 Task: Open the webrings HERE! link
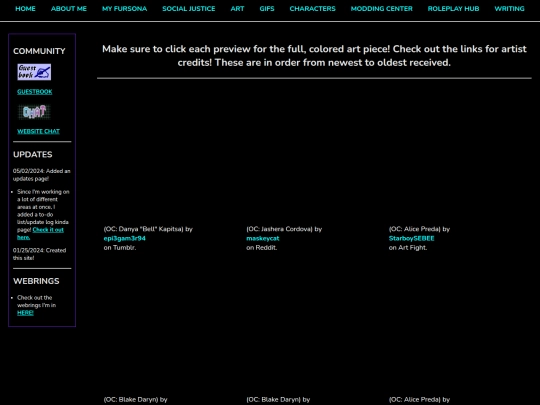25,313
